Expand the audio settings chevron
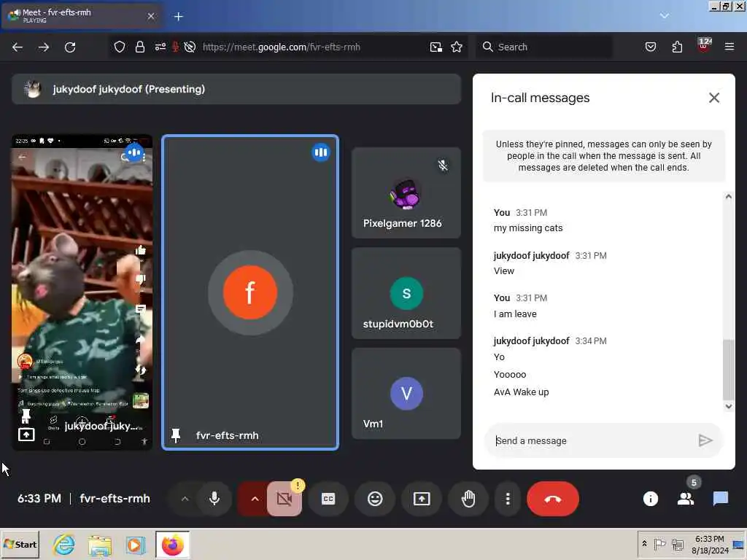This screenshot has height=560, width=747. (185, 499)
